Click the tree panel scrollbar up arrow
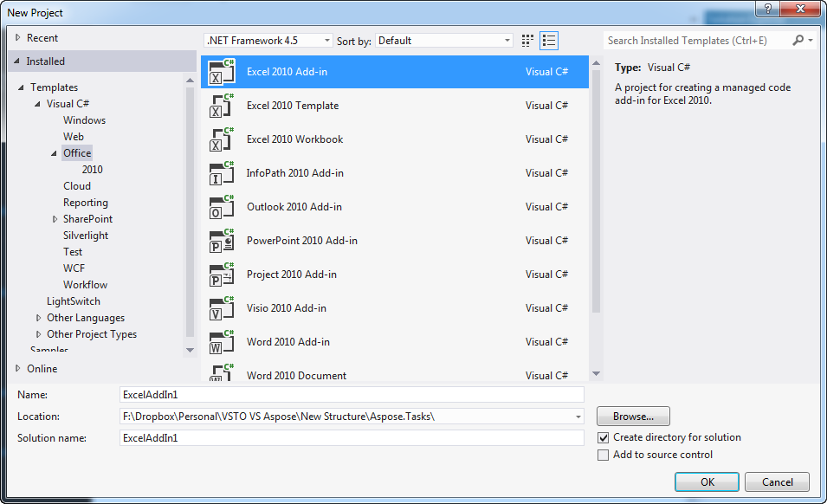The height and width of the screenshot is (504, 827). point(191,81)
